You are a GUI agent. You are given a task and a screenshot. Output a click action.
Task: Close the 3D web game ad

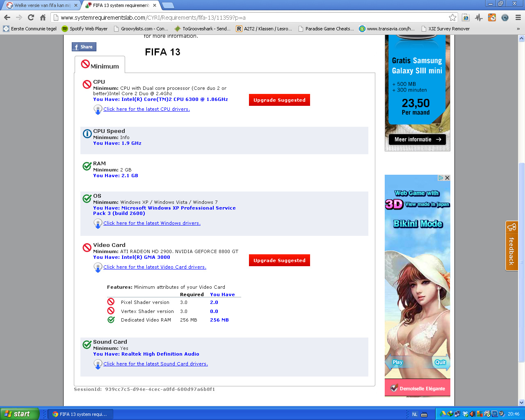447,178
